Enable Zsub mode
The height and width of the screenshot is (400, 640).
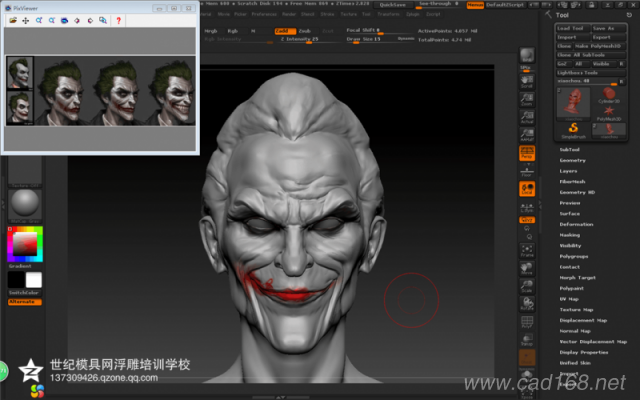pos(304,31)
